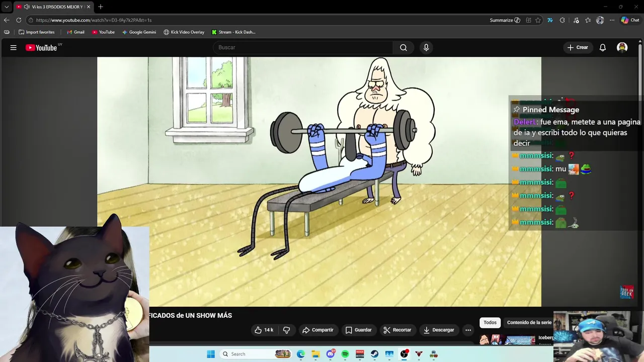The image size is (644, 362).
Task: Open the favorites list icon
Action: tap(588, 20)
